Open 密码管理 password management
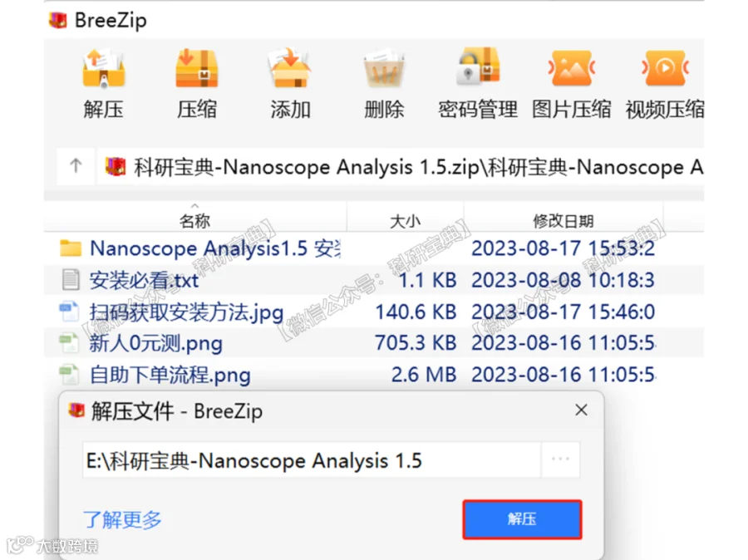 click(x=478, y=84)
